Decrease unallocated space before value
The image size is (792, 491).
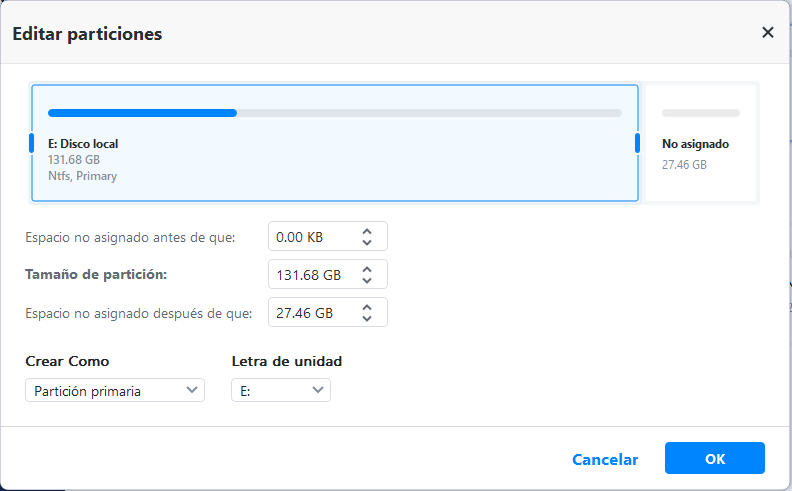pyautogui.click(x=367, y=242)
